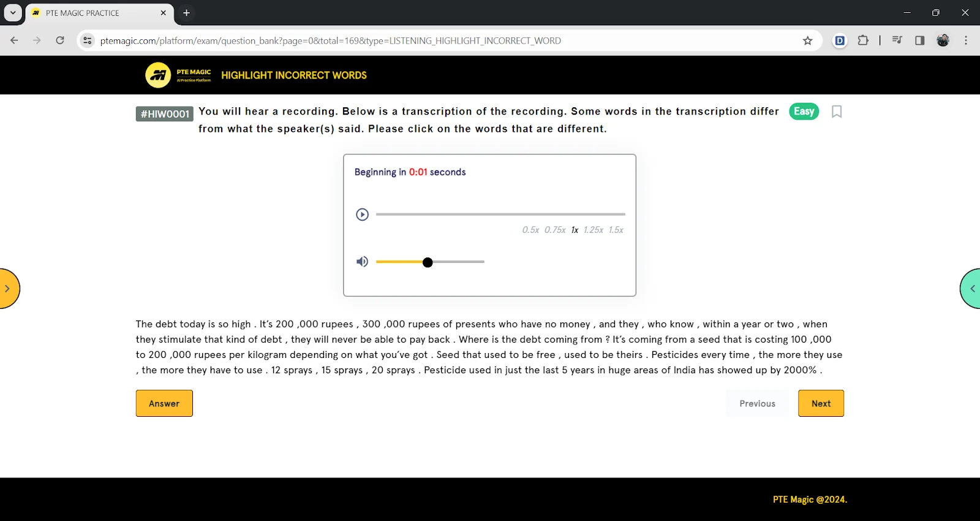
Task: View site information icon in address bar
Action: coord(88,40)
